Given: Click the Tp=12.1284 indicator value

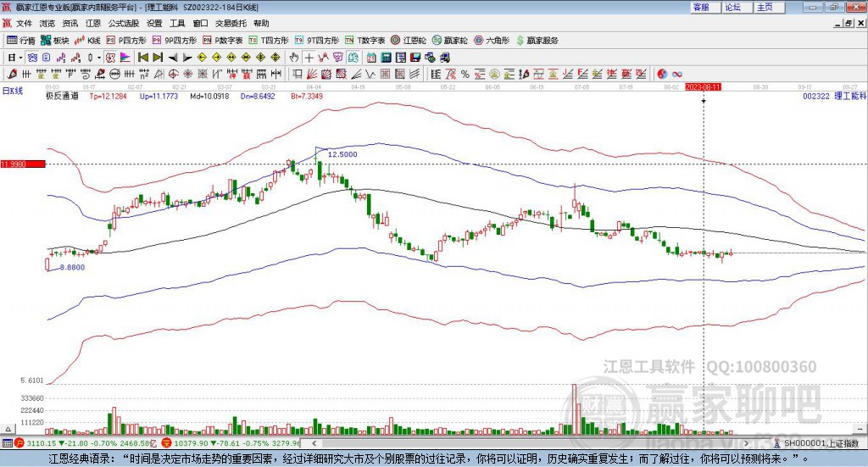Looking at the screenshot, I should pyautogui.click(x=108, y=97).
